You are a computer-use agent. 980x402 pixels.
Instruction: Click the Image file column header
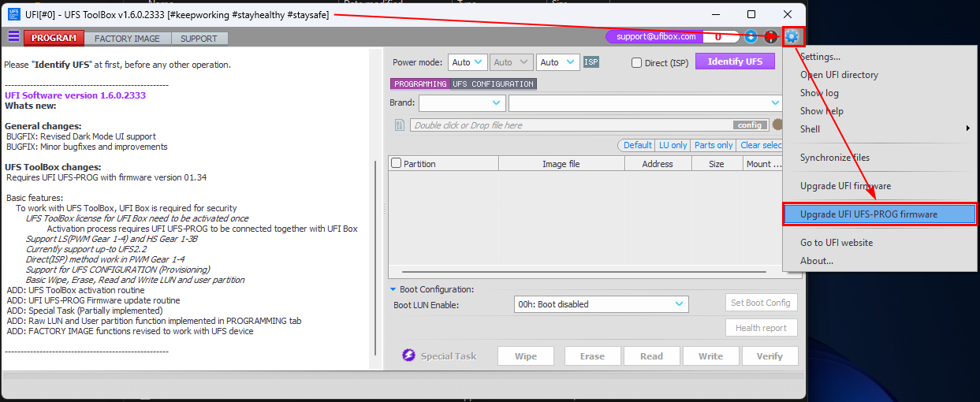[561, 164]
